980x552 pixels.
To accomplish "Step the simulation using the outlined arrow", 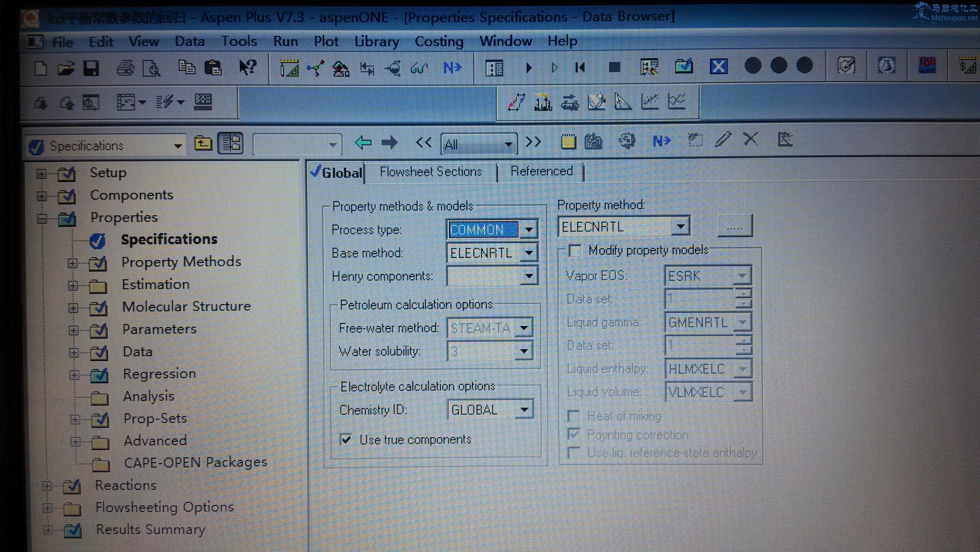I will coord(555,68).
